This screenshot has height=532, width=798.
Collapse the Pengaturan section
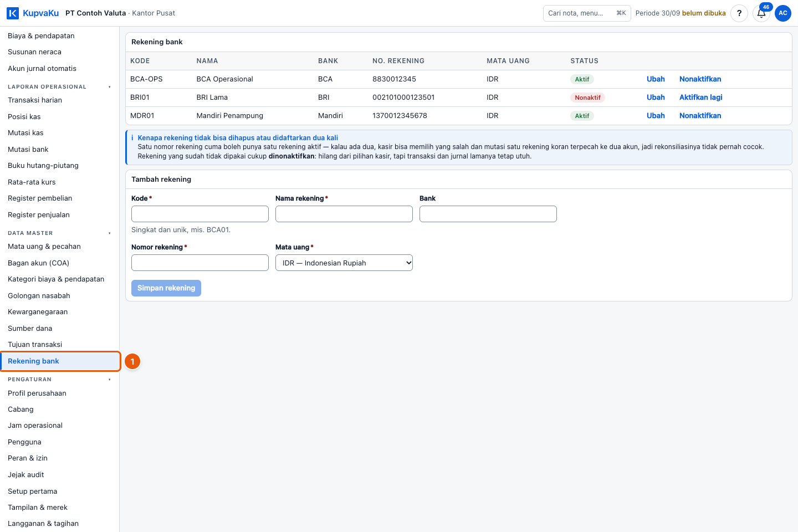(x=59, y=380)
